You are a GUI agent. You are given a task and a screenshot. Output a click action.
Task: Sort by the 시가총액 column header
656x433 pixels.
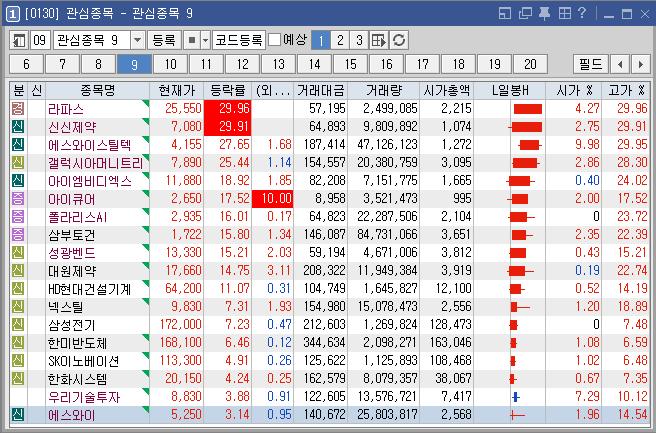pos(446,90)
